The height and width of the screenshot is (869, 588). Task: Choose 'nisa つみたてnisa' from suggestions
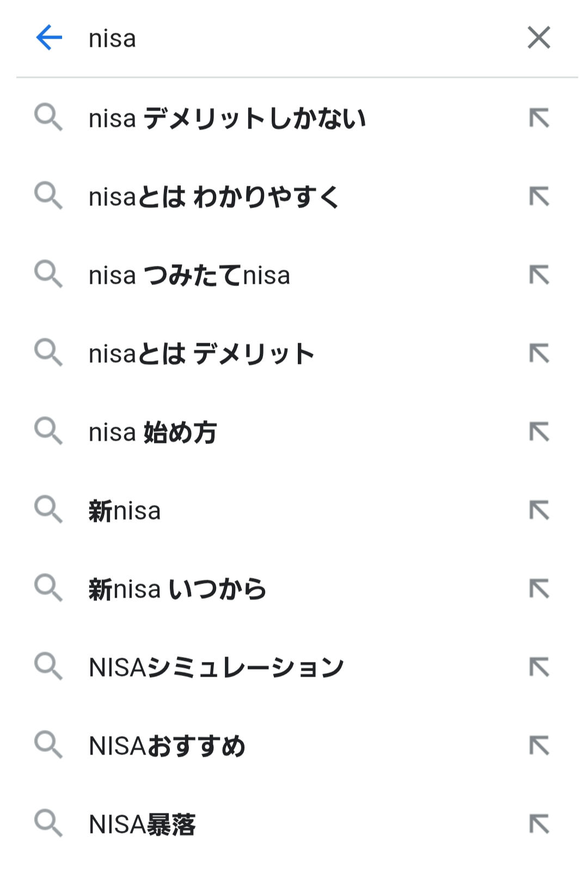coord(189,276)
